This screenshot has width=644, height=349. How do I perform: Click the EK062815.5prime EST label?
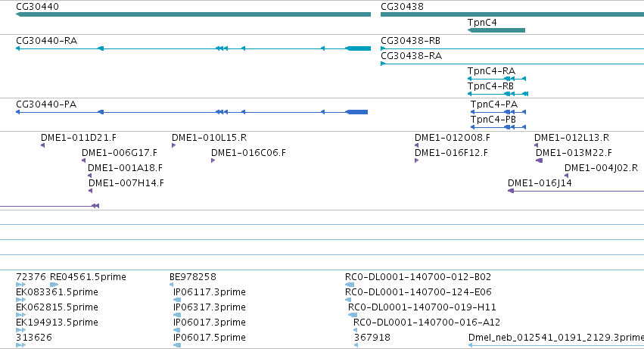57,307
